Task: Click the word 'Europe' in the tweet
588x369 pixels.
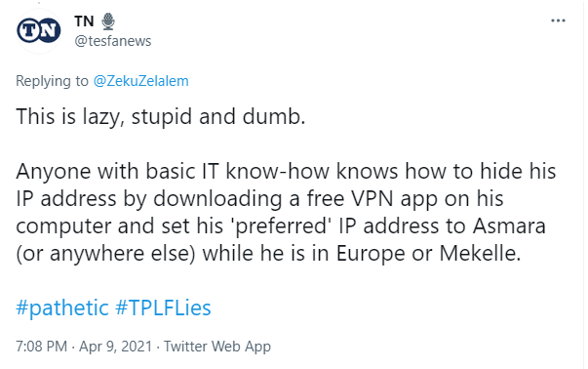Action: click(x=371, y=254)
